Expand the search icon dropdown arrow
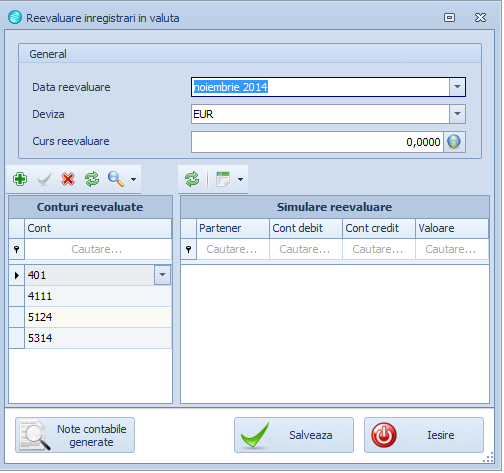The width and height of the screenshot is (504, 473). (133, 179)
